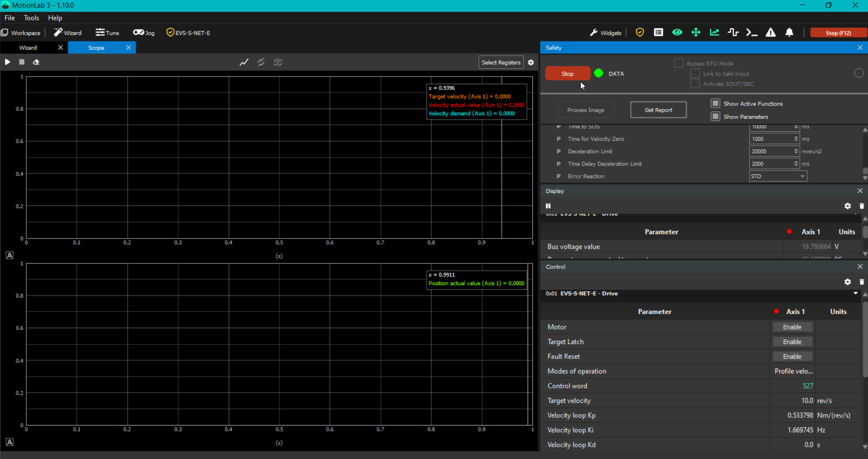Pause the Display panel updates
This screenshot has height=459, width=868.
tap(548, 206)
